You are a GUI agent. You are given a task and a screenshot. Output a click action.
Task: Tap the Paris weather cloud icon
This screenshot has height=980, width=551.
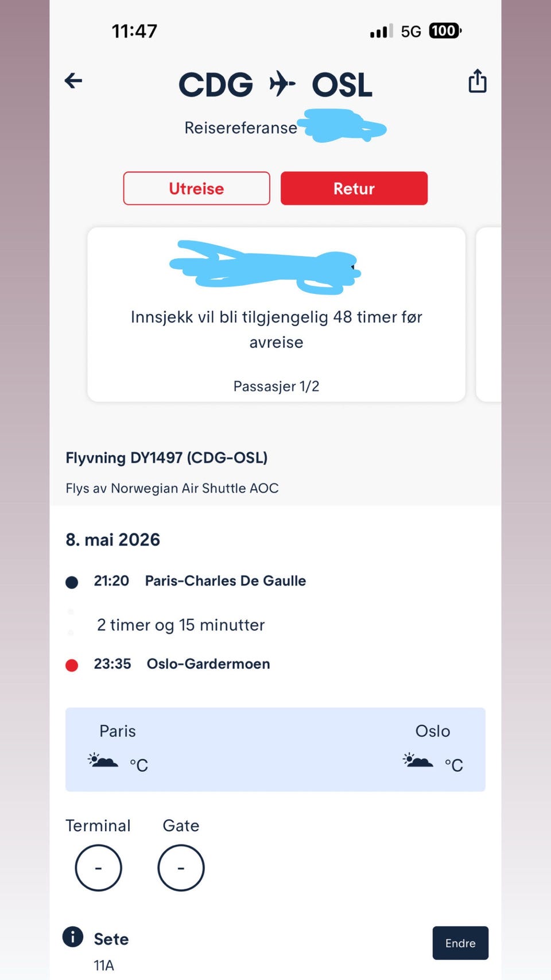pyautogui.click(x=103, y=761)
